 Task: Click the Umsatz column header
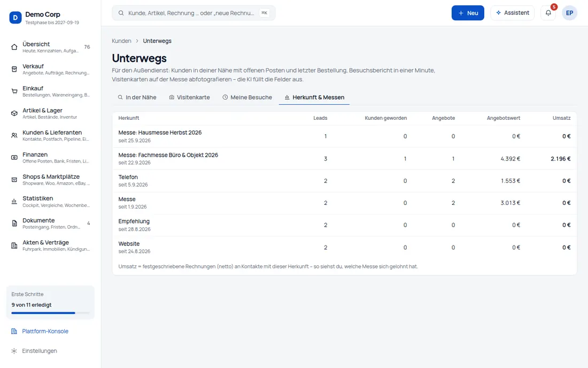(x=561, y=118)
